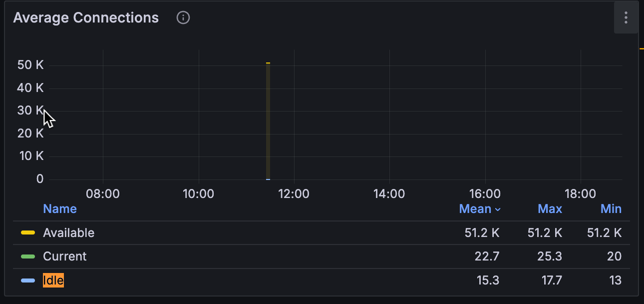
Task: Click the Idle max value 17.7
Action: pos(552,280)
